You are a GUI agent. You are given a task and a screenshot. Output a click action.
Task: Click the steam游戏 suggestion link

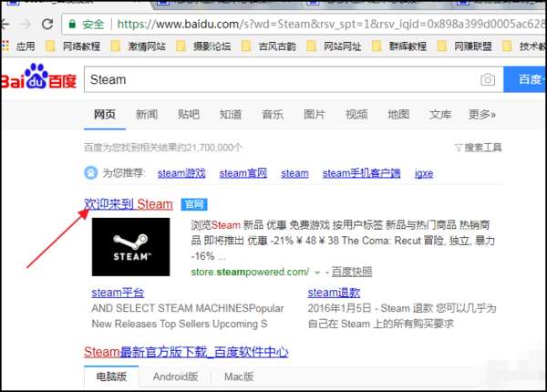click(181, 173)
